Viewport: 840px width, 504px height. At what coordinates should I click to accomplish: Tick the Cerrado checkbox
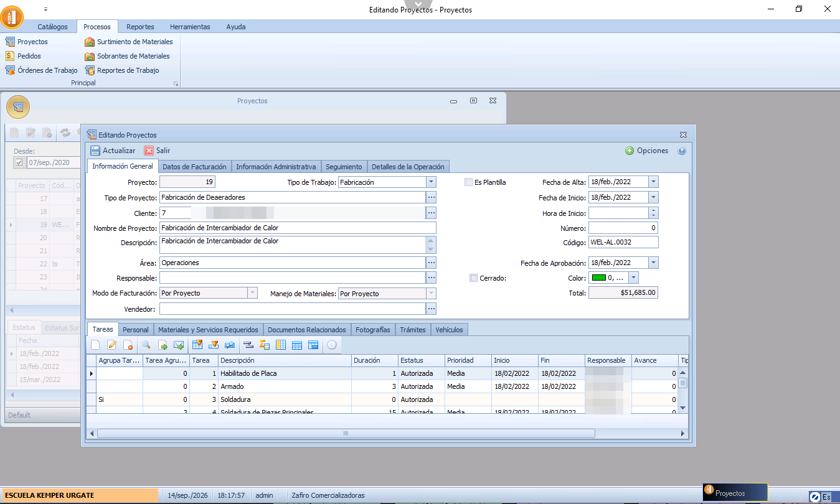point(474,278)
